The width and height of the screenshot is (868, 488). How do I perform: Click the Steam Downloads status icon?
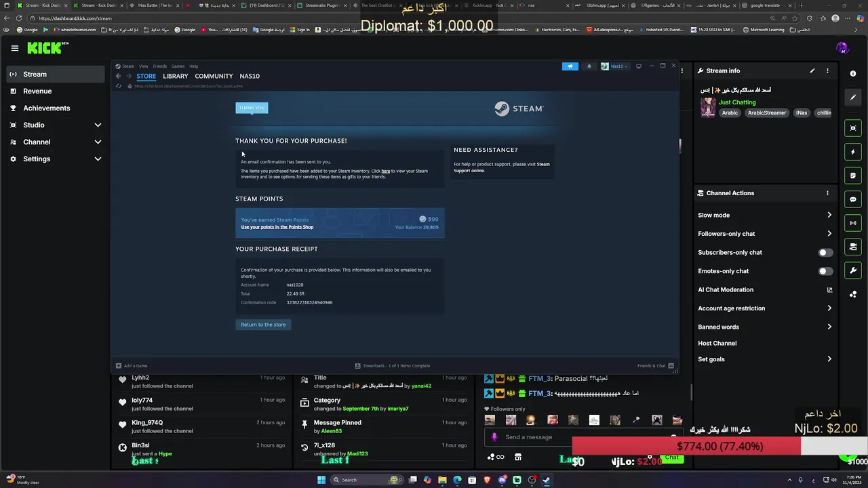click(x=357, y=366)
